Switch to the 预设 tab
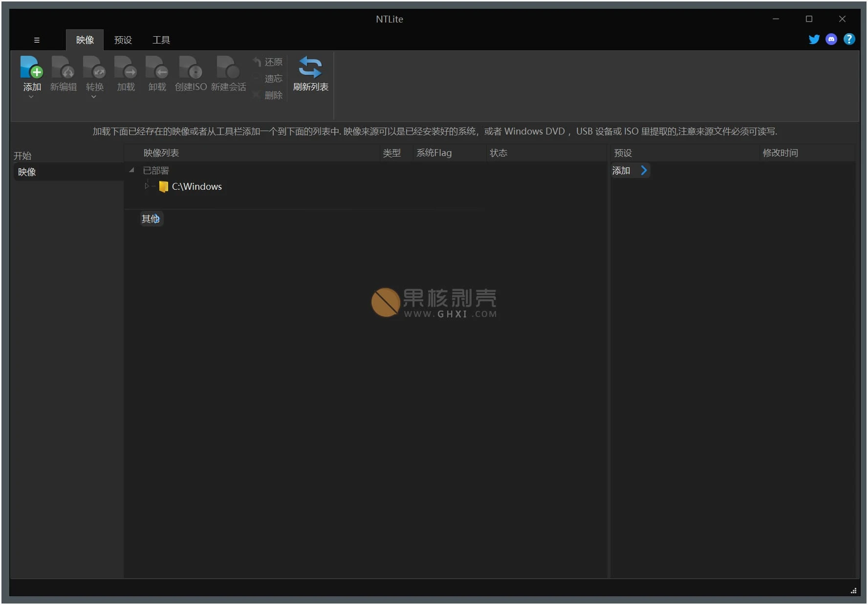Image resolution: width=868 pixels, height=605 pixels. [123, 40]
